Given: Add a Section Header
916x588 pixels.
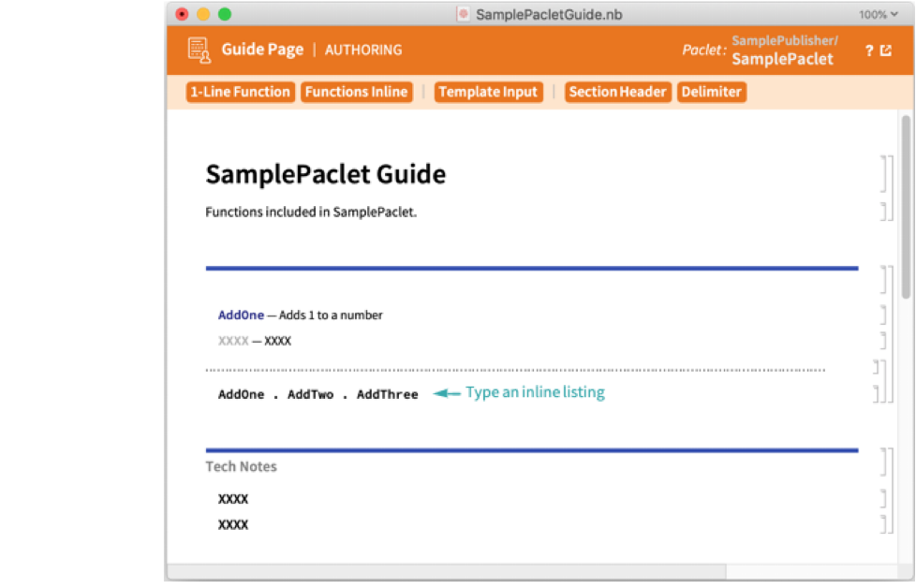Looking at the screenshot, I should pos(617,92).
